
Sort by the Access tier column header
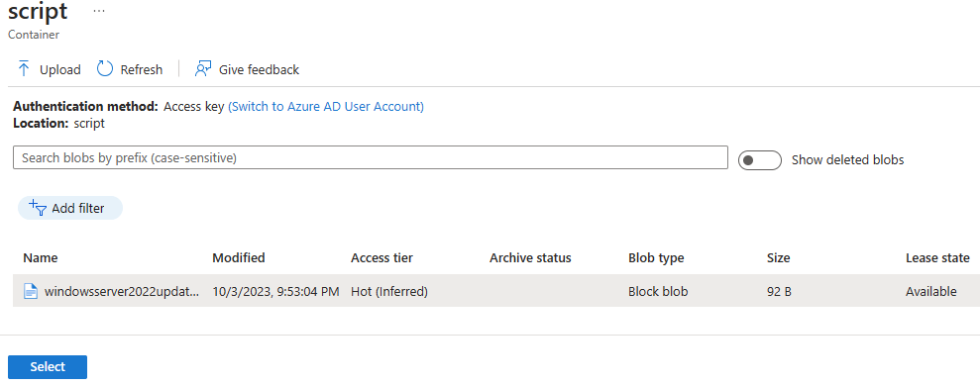[x=381, y=257]
